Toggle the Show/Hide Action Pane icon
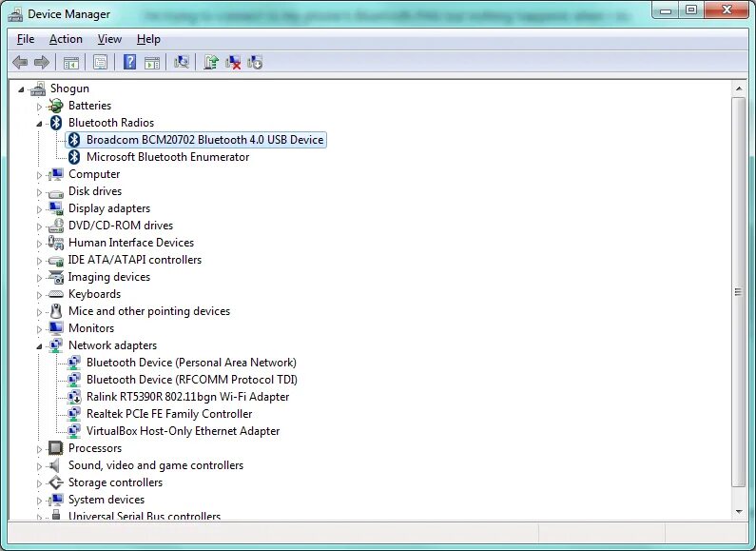Viewport: 756px width, 551px height. tap(152, 62)
